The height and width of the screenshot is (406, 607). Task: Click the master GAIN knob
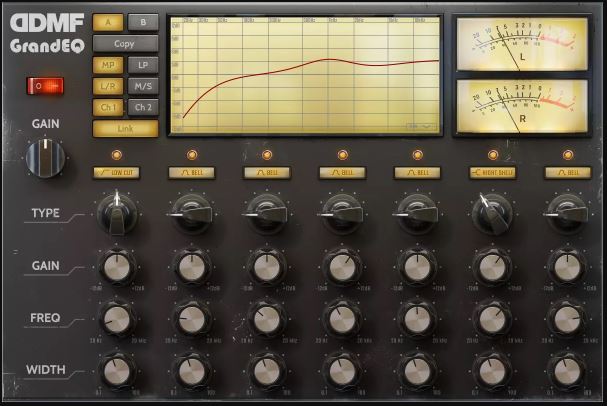pos(45,158)
